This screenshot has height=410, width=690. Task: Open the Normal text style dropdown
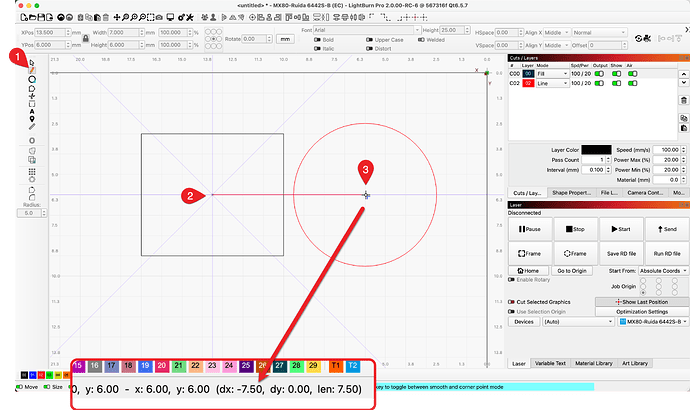coord(599,33)
